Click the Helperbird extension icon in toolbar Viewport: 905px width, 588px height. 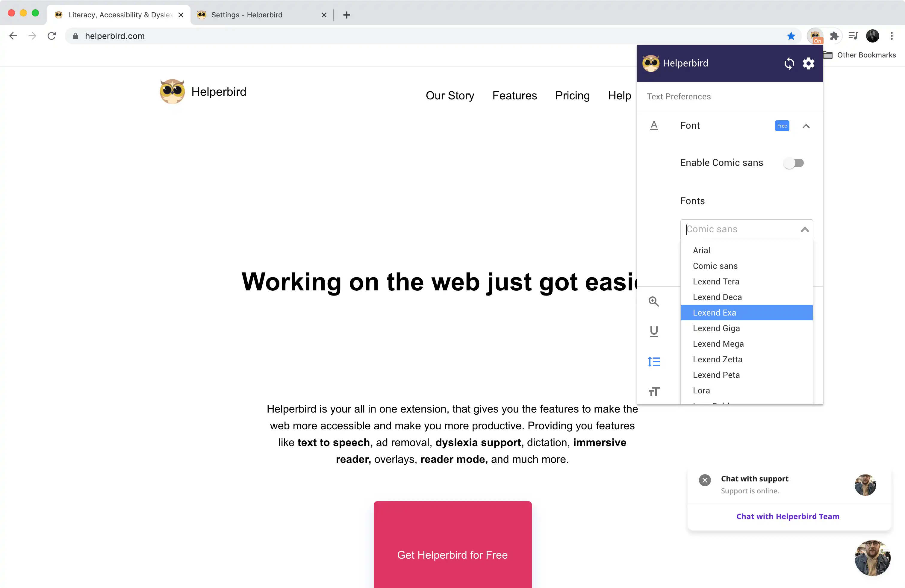click(815, 36)
